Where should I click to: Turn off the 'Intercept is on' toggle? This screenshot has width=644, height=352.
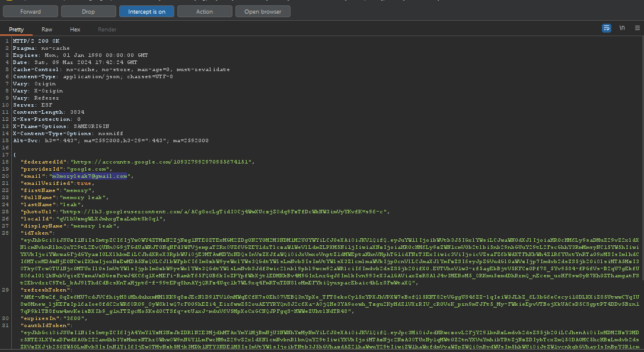click(x=146, y=11)
